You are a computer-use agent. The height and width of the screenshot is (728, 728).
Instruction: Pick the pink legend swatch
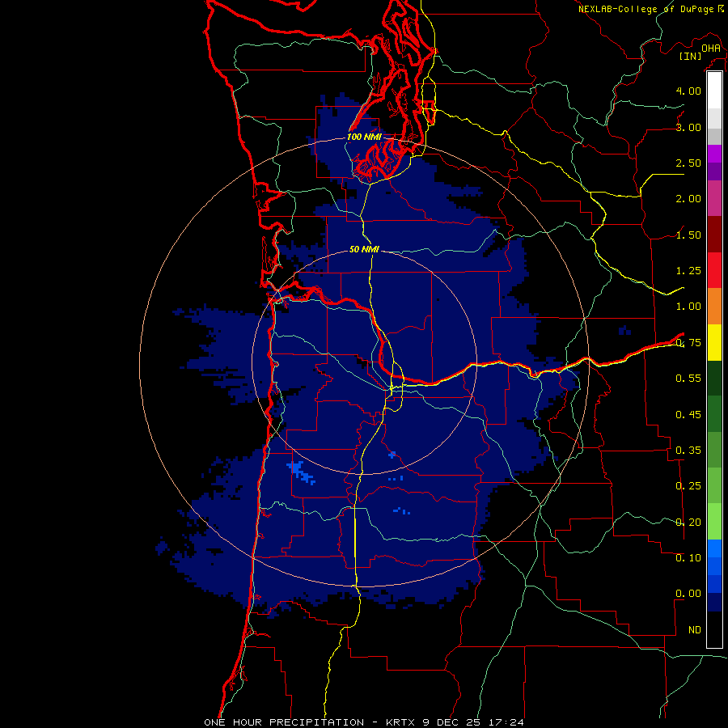(714, 198)
